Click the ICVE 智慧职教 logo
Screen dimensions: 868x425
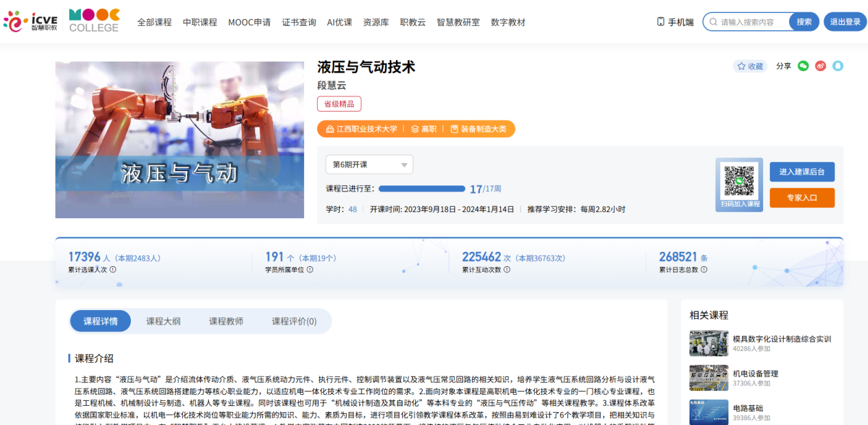click(x=31, y=21)
